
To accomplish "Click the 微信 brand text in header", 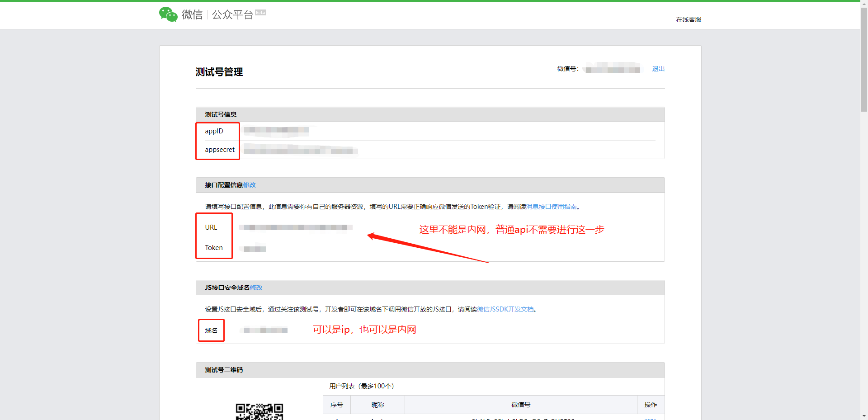I will pos(192,15).
